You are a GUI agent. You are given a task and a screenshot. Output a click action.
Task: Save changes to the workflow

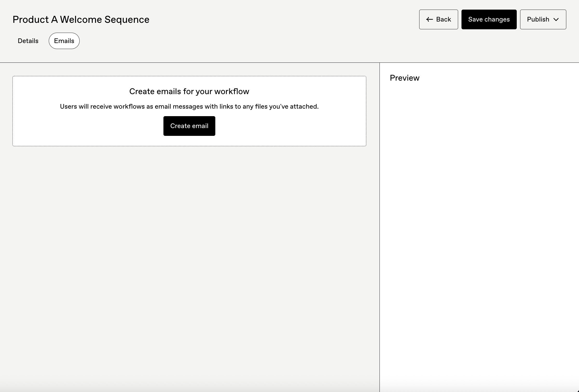click(x=489, y=19)
